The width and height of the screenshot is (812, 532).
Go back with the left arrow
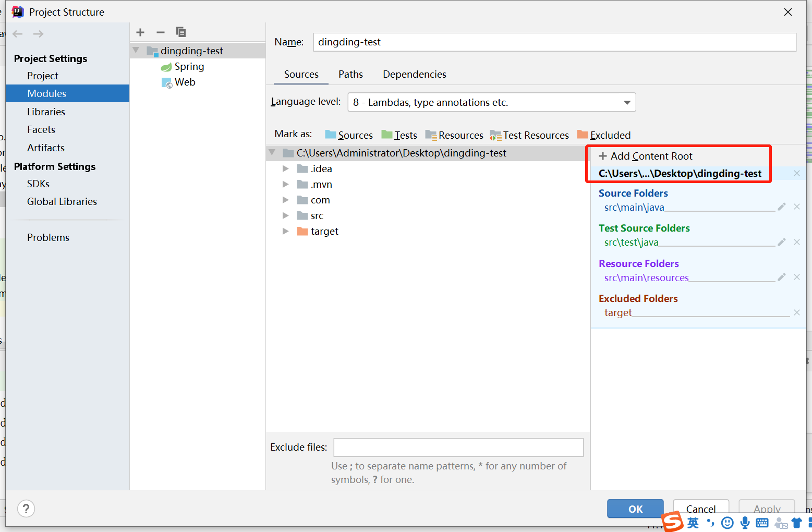(18, 34)
